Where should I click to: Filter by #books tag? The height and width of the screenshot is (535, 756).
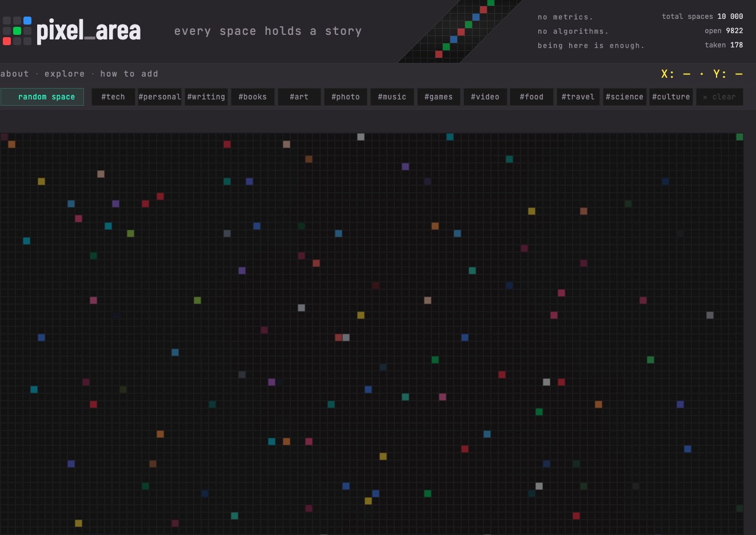pyautogui.click(x=253, y=97)
